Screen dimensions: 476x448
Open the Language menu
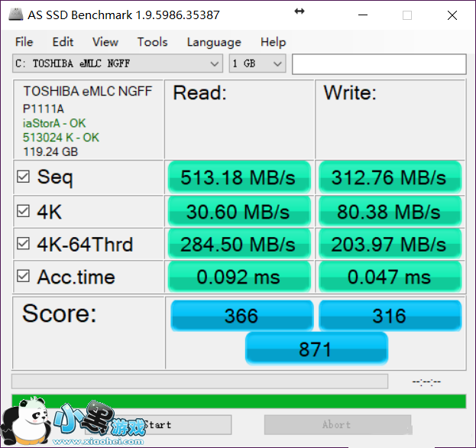point(214,42)
